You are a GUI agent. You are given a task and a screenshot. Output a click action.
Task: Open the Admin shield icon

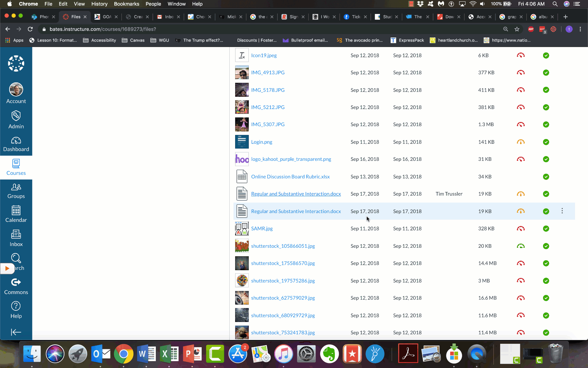pyautogui.click(x=16, y=120)
